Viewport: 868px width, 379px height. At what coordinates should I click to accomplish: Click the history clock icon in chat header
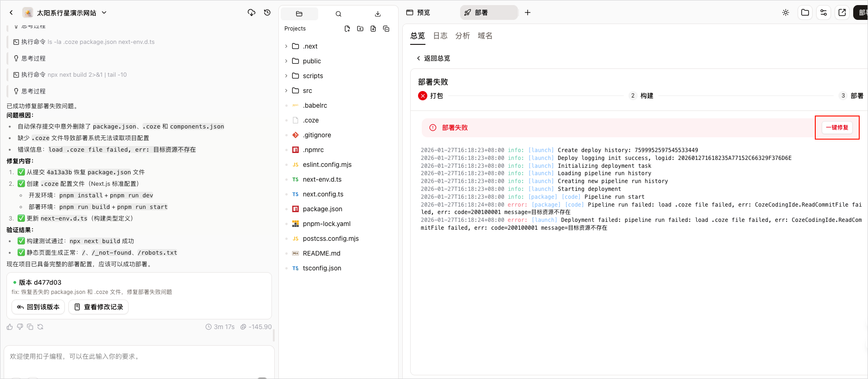pos(267,12)
